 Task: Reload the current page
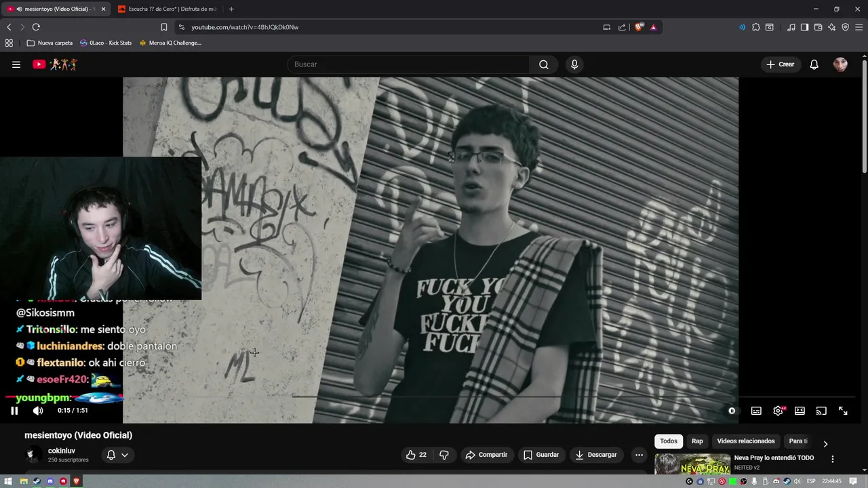point(36,27)
